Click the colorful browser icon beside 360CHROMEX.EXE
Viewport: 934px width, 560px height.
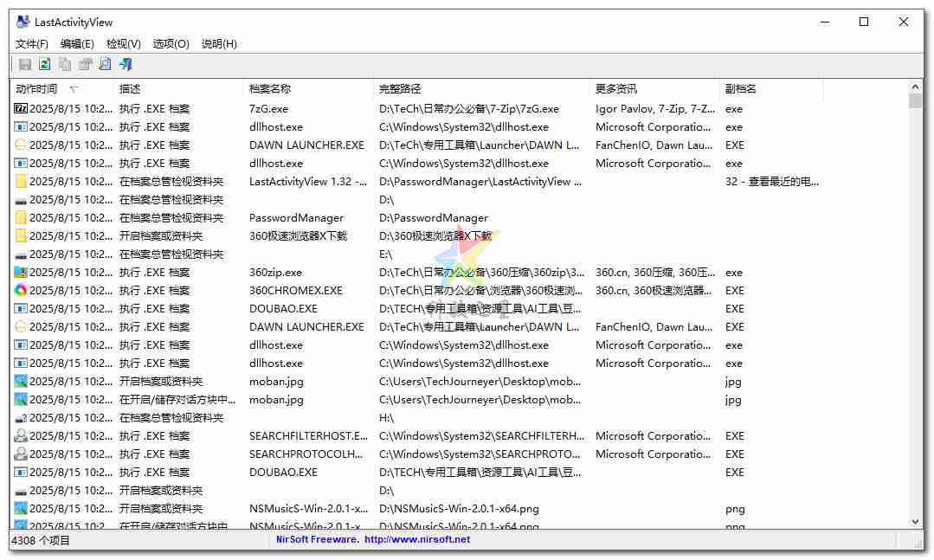tap(21, 290)
